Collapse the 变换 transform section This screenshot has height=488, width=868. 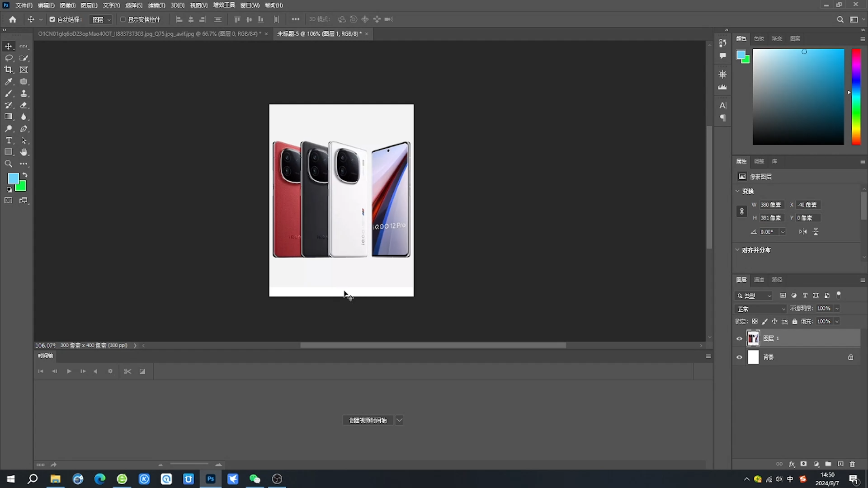click(x=737, y=191)
